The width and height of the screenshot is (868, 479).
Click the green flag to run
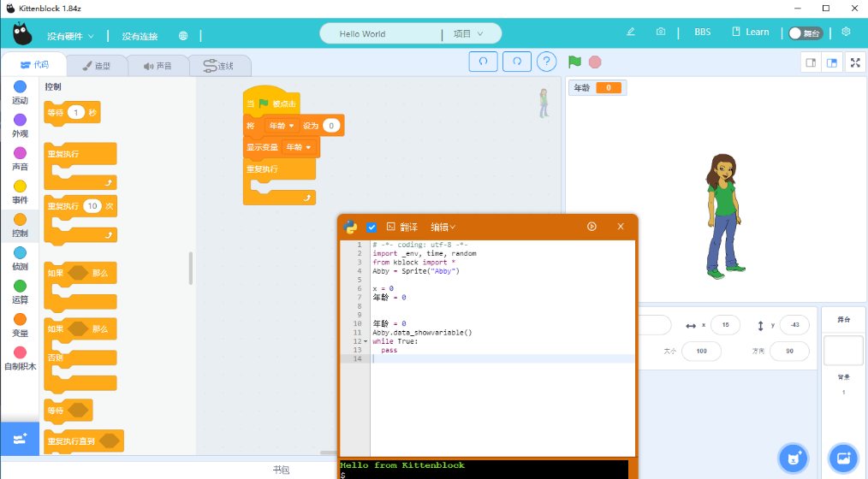(574, 62)
